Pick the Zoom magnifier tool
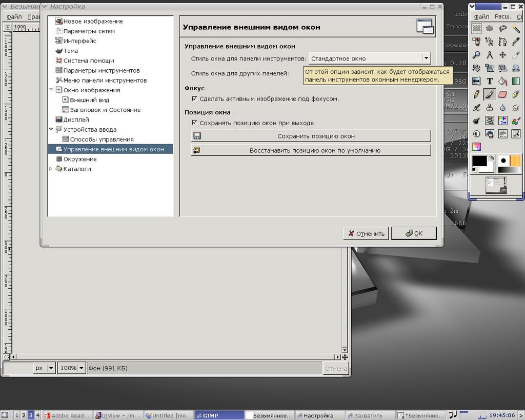This screenshot has height=420, width=525. pos(476,55)
